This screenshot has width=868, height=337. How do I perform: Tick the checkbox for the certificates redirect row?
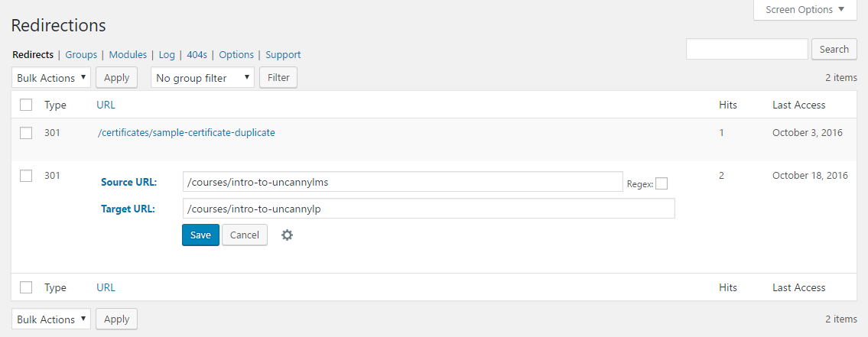pos(26,133)
